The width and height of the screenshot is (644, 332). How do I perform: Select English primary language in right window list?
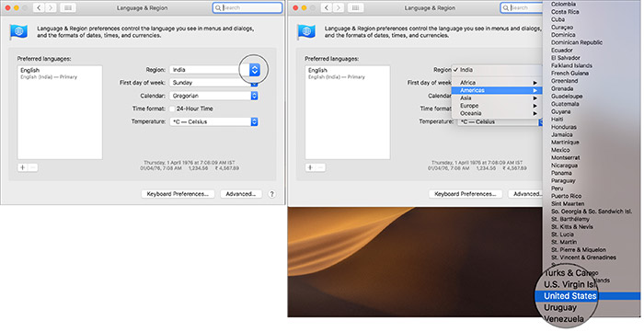[x=348, y=74]
